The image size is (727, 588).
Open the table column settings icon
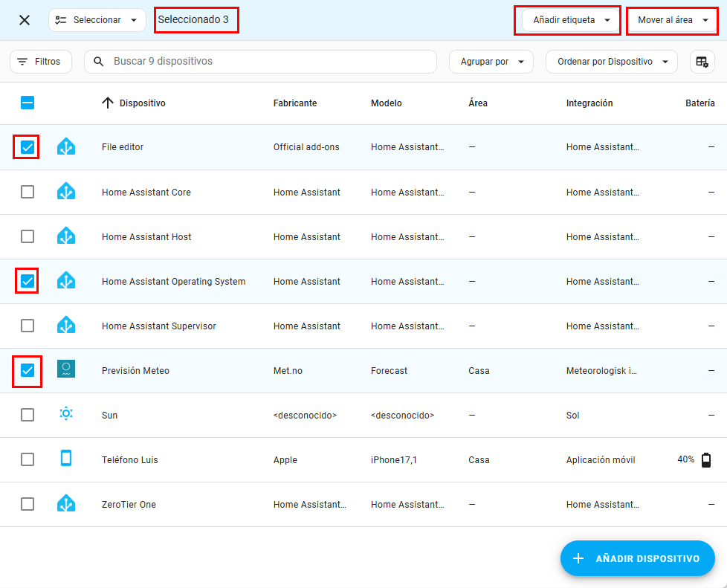tap(702, 62)
